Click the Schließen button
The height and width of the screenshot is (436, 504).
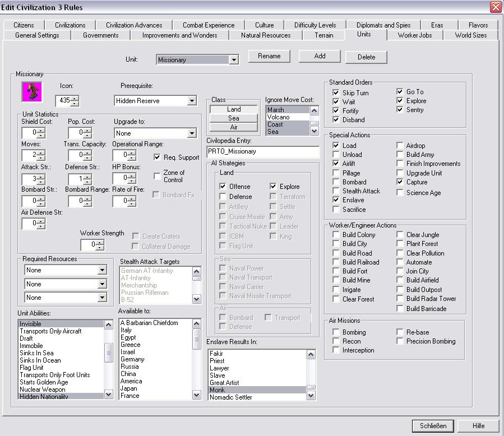pos(433,425)
